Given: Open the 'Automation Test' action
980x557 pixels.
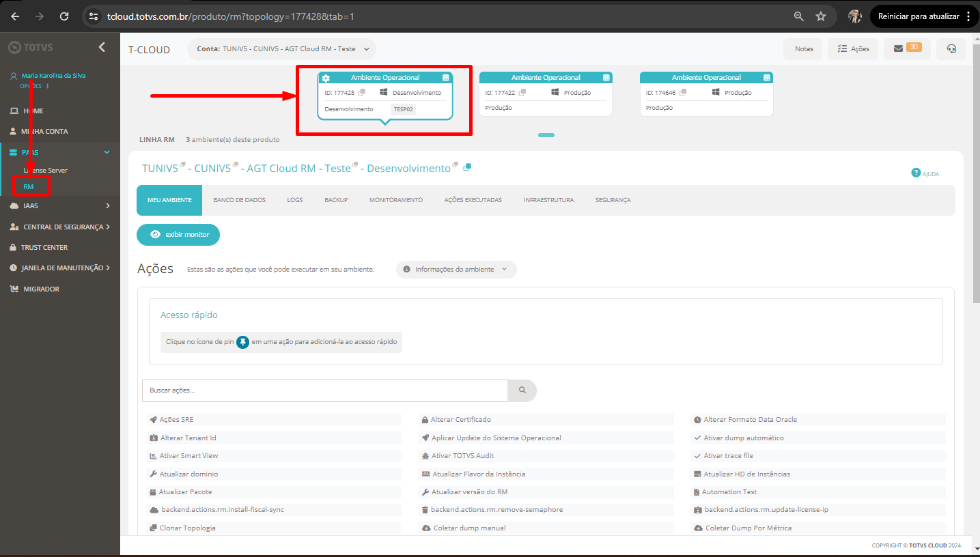Looking at the screenshot, I should click(x=818, y=492).
